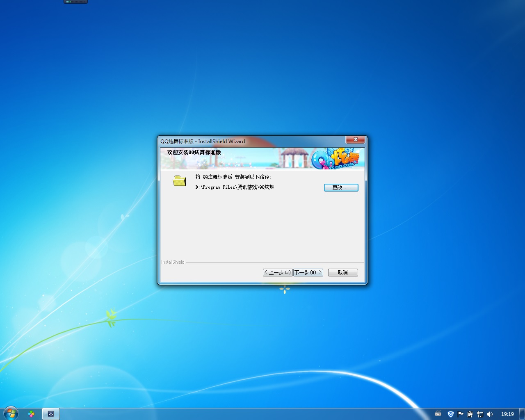Screen dimensions: 525x420
Task: Activate the installer taskbar button
Action: [51, 414]
